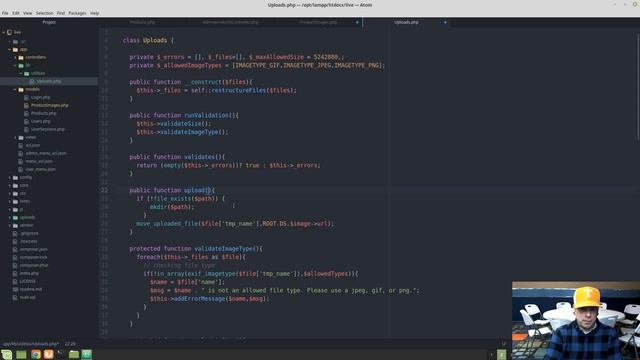Click the editor vertical scrollbar thumb
This screenshot has width=640, height=360.
[x=638, y=88]
